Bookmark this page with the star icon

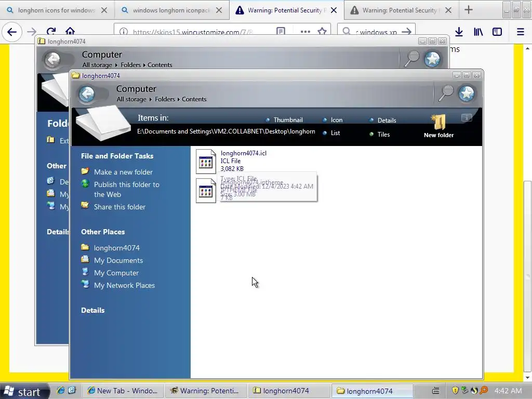pyautogui.click(x=322, y=32)
